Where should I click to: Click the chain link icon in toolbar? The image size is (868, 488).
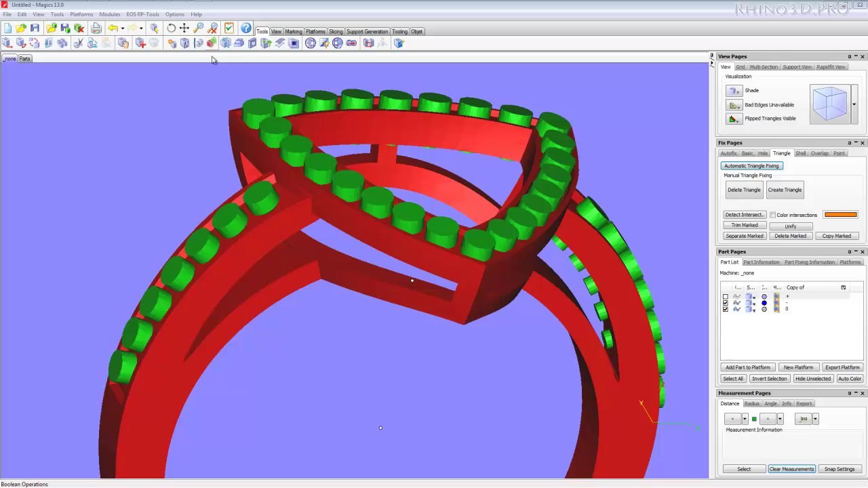(x=351, y=43)
